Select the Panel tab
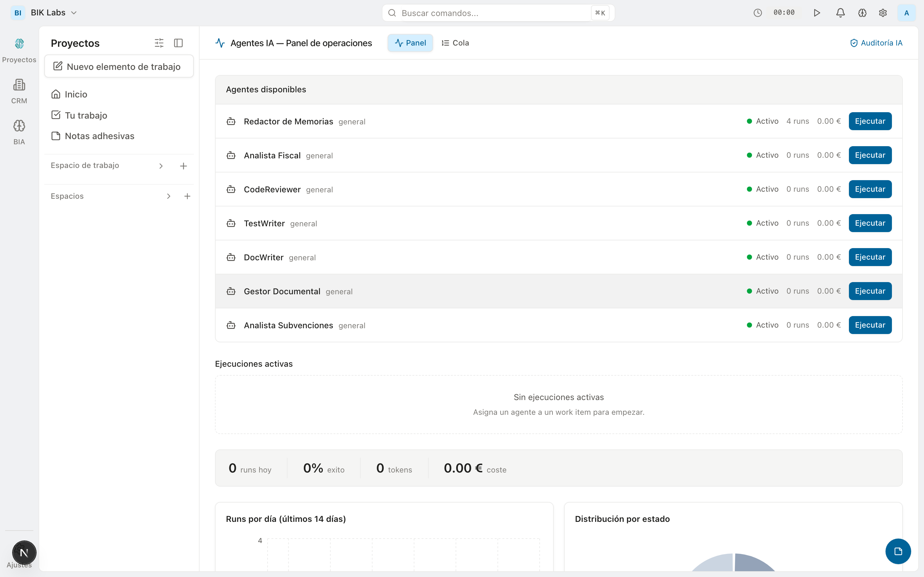924x577 pixels. (410, 43)
